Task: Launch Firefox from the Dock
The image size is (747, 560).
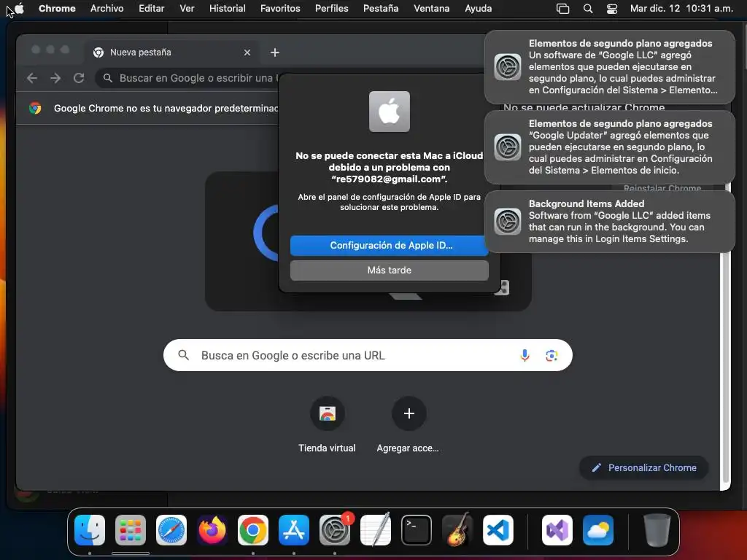Action: click(x=212, y=530)
